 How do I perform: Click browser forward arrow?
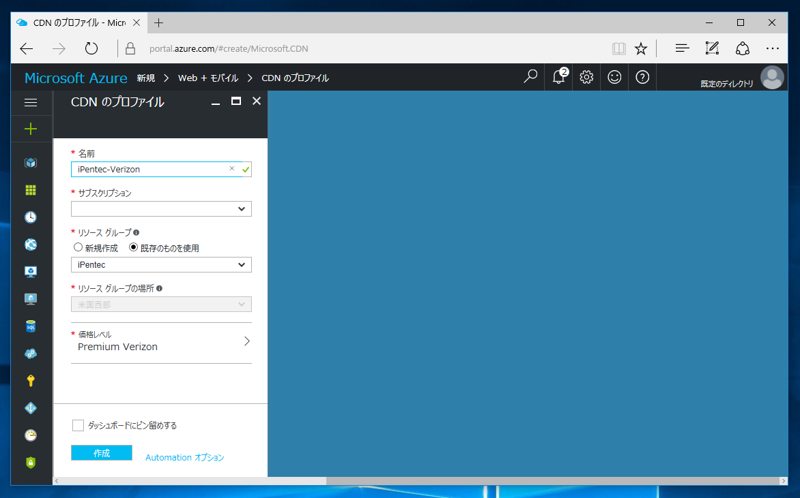point(59,49)
